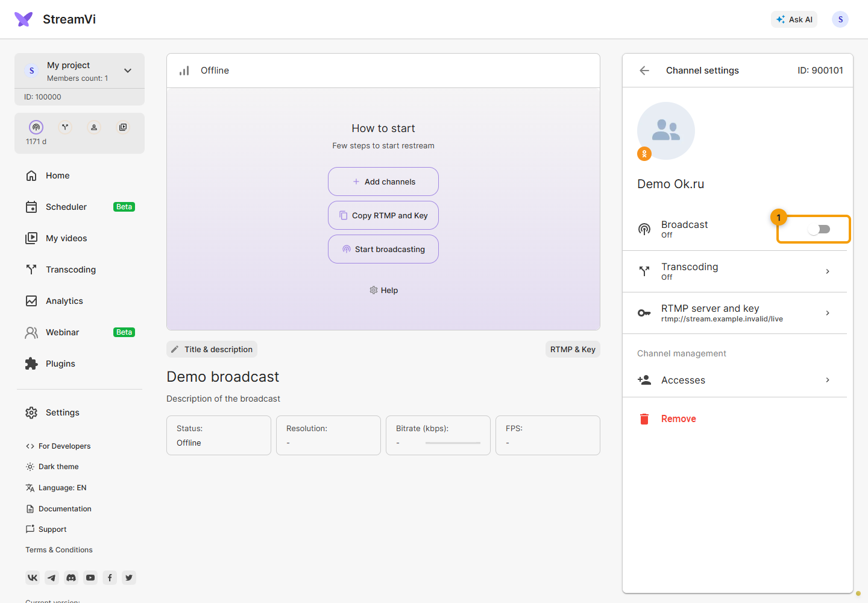Screen dimensions: 868x603
Task: Open the broadcast icon showing 1171 d
Action: tap(36, 127)
